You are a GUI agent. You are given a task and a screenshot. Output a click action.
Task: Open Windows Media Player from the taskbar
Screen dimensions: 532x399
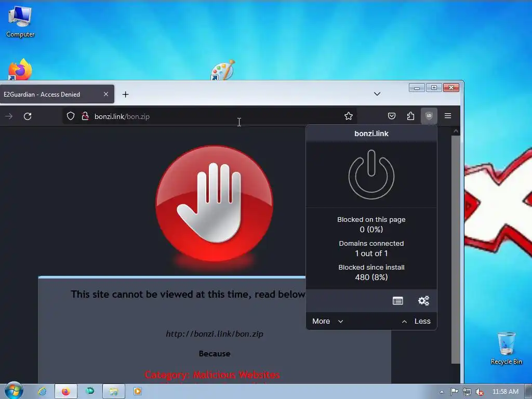coord(137,391)
